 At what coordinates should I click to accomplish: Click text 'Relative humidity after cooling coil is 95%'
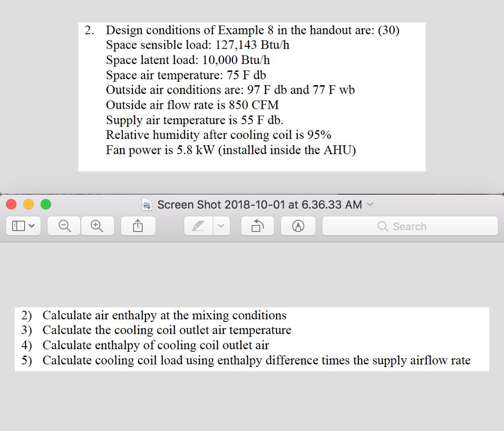(x=219, y=135)
